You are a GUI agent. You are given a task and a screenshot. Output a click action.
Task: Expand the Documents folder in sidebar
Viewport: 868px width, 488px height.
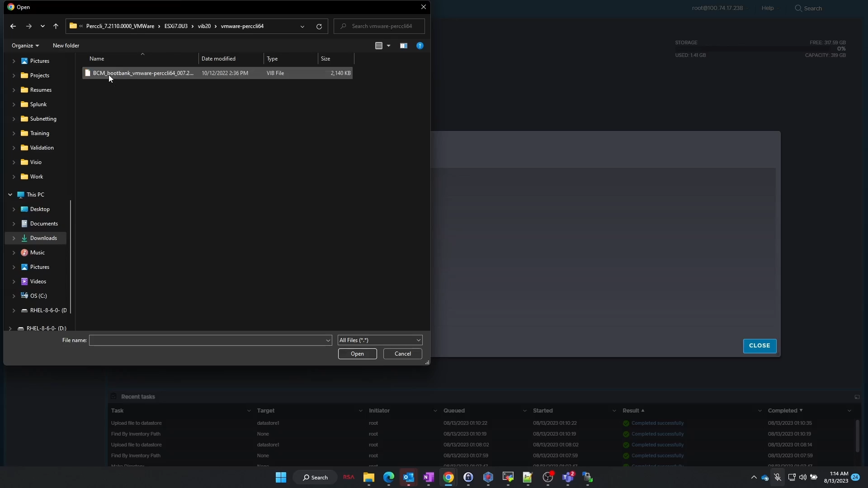[x=13, y=224]
